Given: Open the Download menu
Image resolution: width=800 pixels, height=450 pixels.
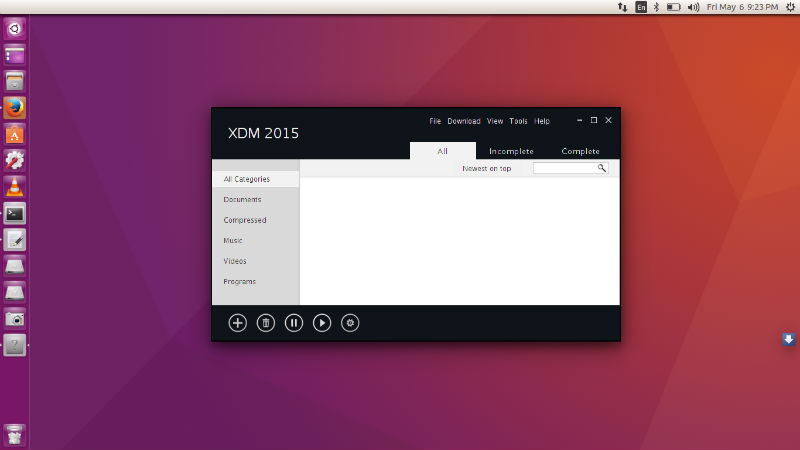Looking at the screenshot, I should pyautogui.click(x=464, y=121).
